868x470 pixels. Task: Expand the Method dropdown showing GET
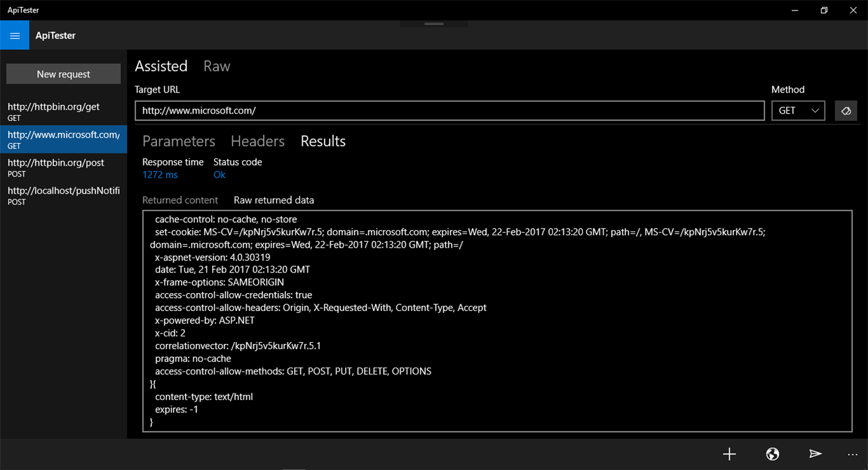(798, 111)
